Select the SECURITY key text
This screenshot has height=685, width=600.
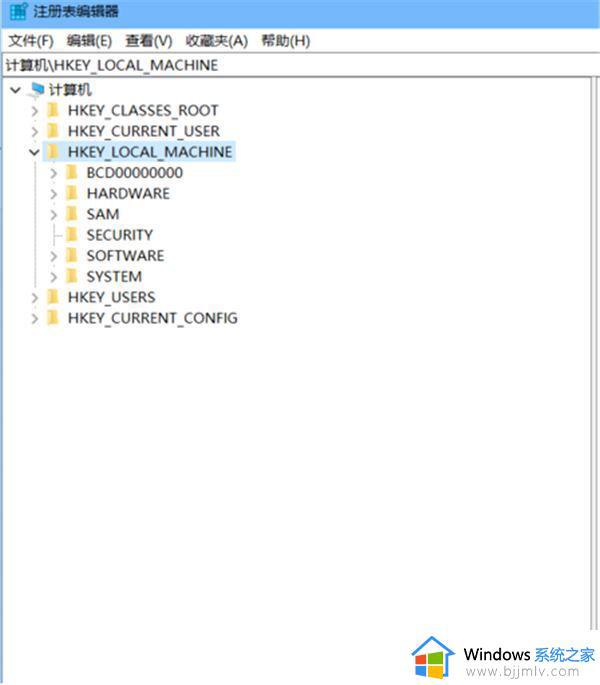[120, 235]
